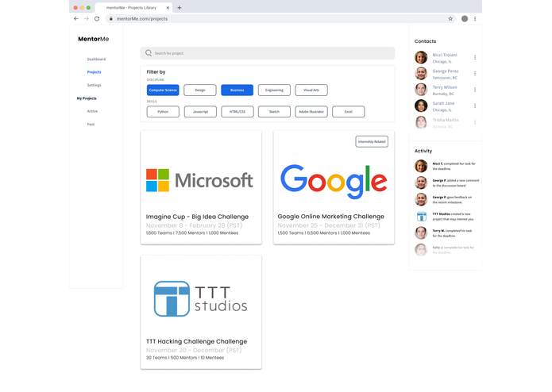Open Settings in the sidebar
This screenshot has width=552, height=392.
coord(94,85)
